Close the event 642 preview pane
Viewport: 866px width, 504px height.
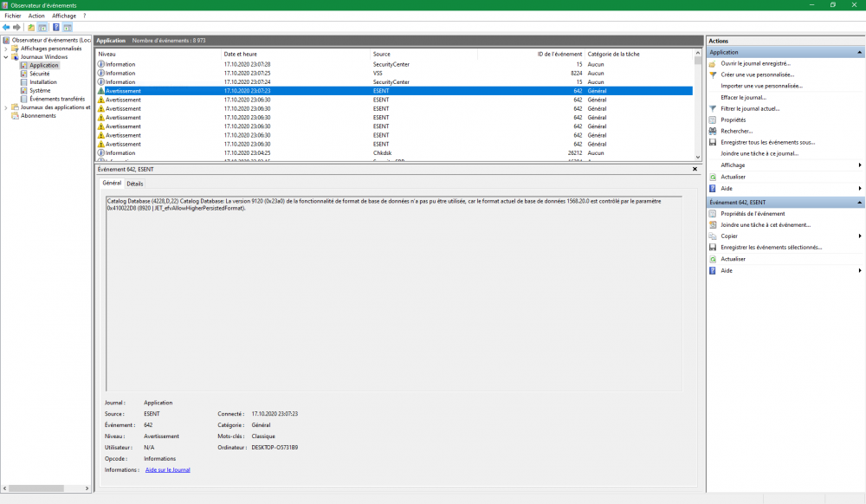point(695,169)
